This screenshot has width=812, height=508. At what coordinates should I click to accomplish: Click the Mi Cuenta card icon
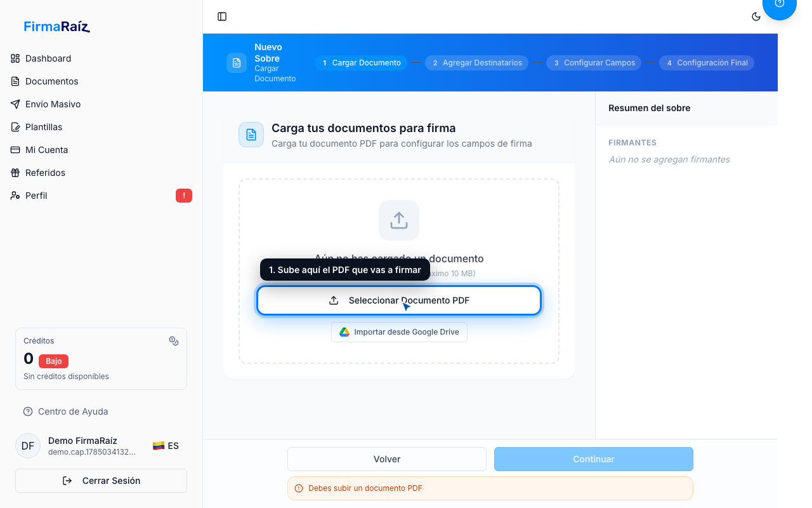15,150
